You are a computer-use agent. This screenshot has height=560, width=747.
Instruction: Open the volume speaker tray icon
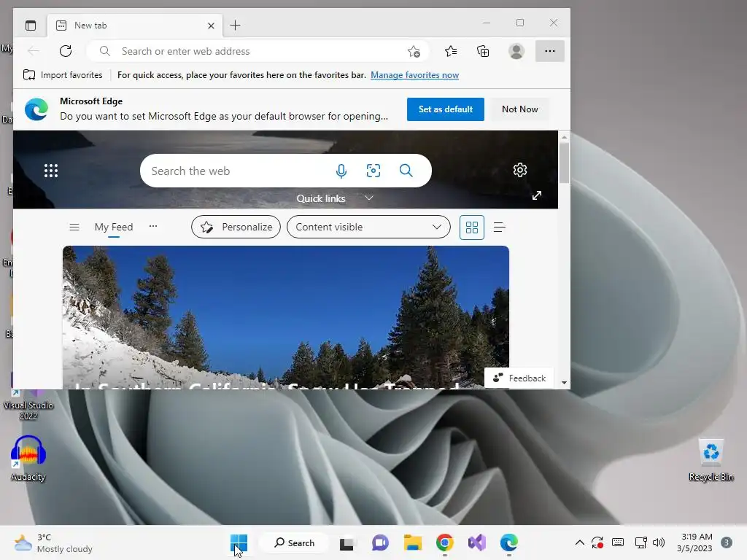pos(659,542)
